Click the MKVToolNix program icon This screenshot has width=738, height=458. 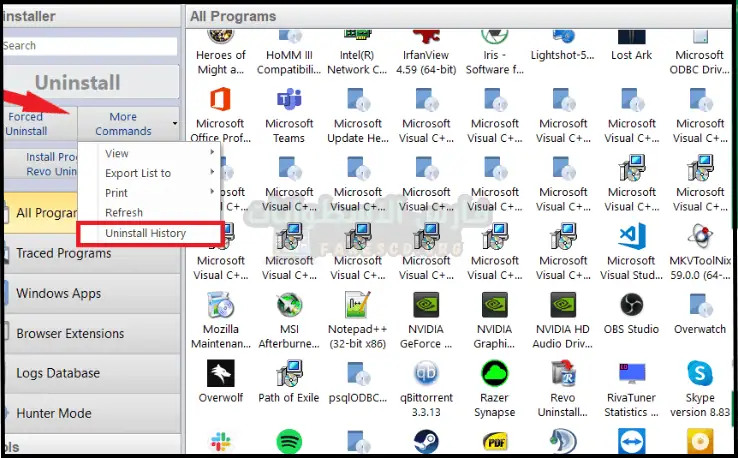click(x=699, y=237)
